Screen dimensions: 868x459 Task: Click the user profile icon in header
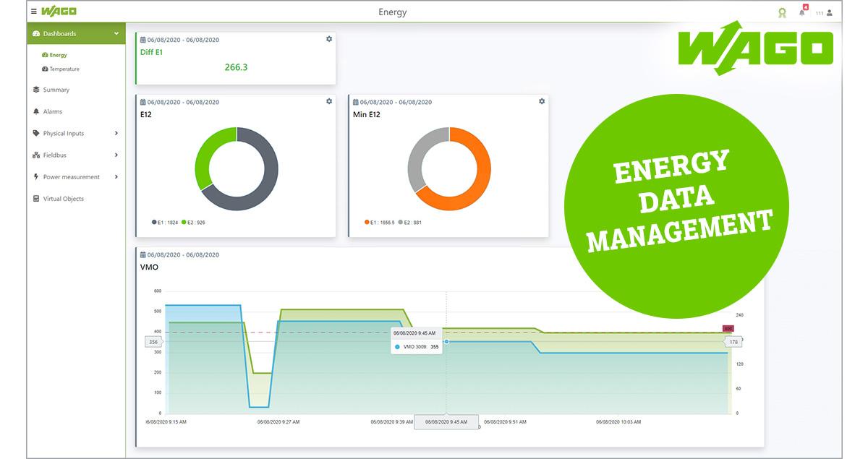829,12
